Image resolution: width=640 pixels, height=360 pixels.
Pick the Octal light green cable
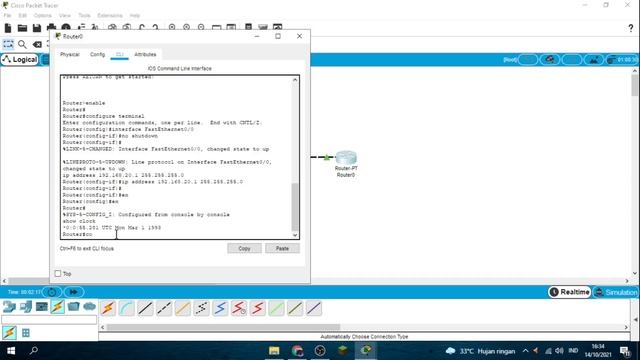[x=277, y=308]
